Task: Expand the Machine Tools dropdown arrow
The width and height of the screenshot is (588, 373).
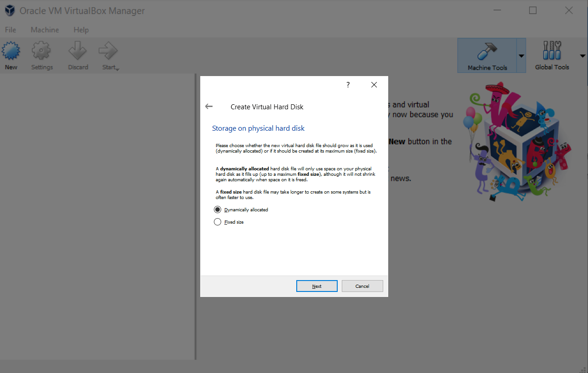Action: [x=522, y=56]
